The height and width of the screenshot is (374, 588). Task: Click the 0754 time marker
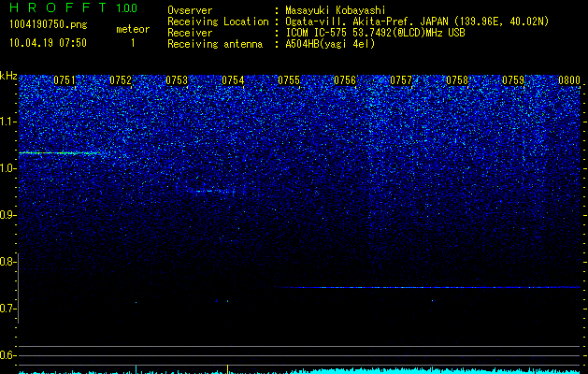tap(233, 80)
